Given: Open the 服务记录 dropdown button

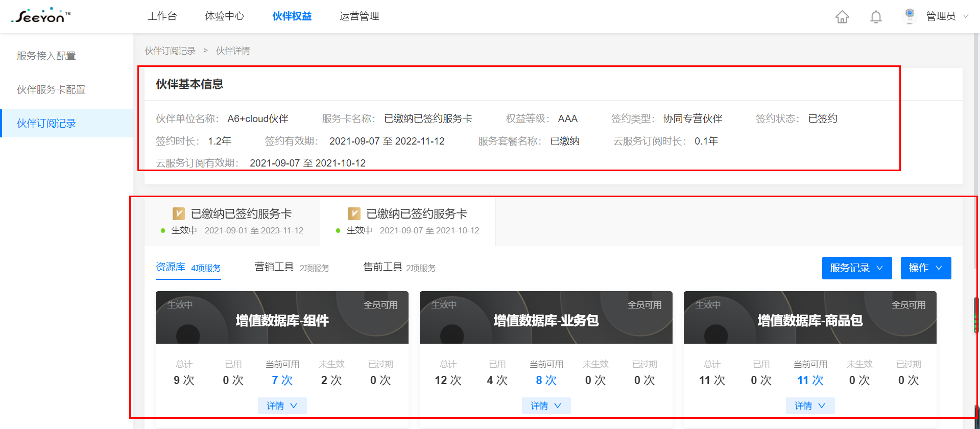Looking at the screenshot, I should [x=857, y=268].
